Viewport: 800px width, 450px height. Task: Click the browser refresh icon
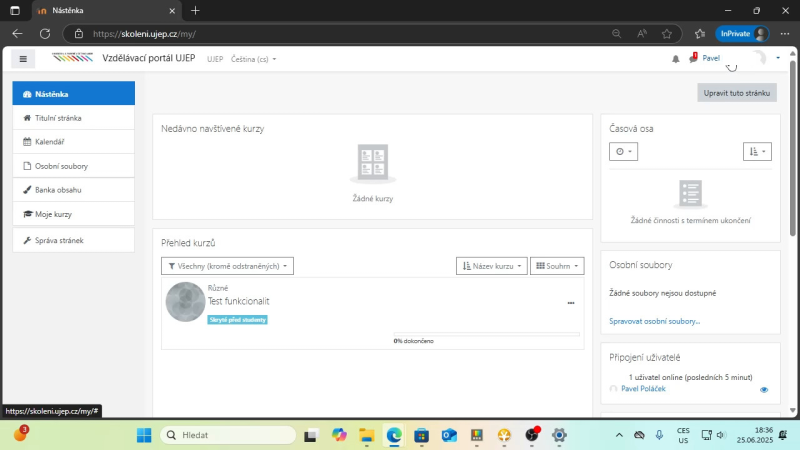45,33
